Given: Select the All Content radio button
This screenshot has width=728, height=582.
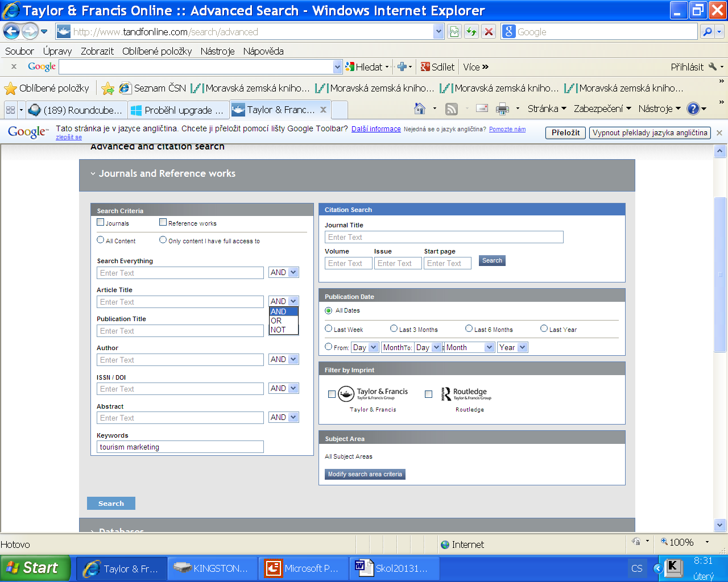Looking at the screenshot, I should coord(101,240).
